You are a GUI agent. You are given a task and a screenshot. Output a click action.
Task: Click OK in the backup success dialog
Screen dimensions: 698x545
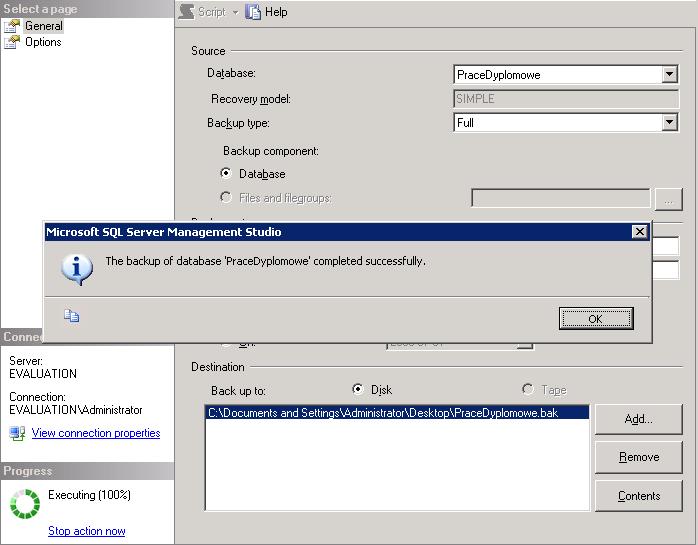click(596, 319)
